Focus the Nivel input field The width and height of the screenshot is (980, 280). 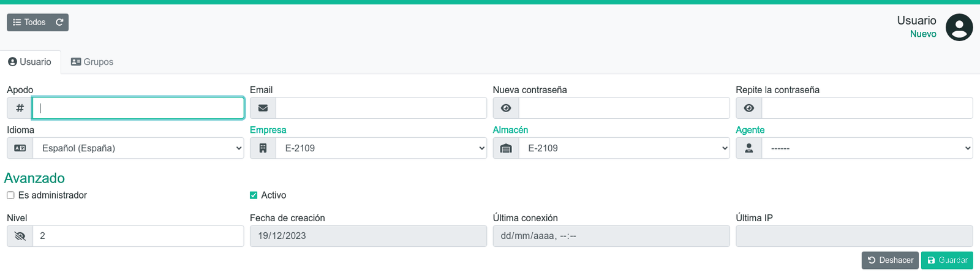tap(138, 236)
